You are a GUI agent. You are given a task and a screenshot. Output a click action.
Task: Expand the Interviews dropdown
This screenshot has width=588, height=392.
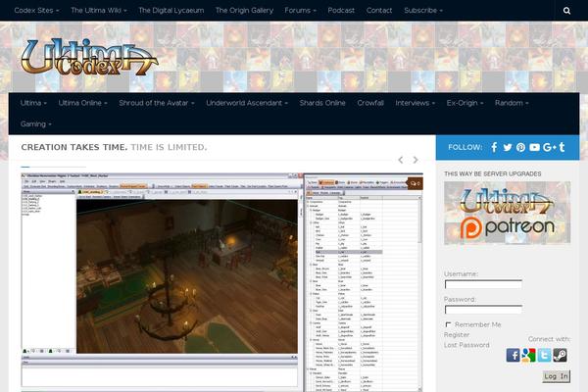(x=416, y=103)
